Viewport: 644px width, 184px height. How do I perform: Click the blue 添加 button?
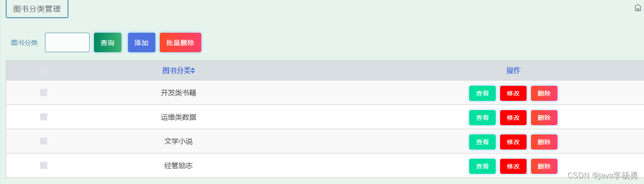pos(142,42)
